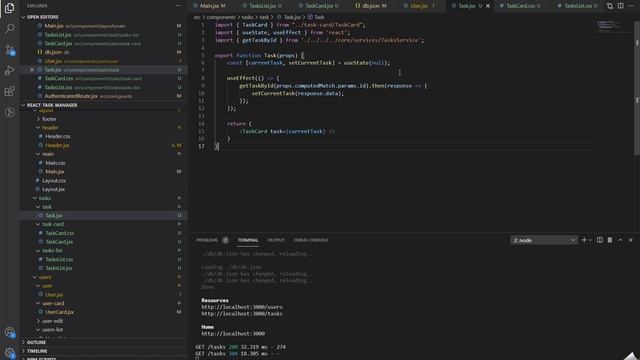This screenshot has height=360, width=640.
Task: Open the Extensions view
Action: click(x=9, y=91)
